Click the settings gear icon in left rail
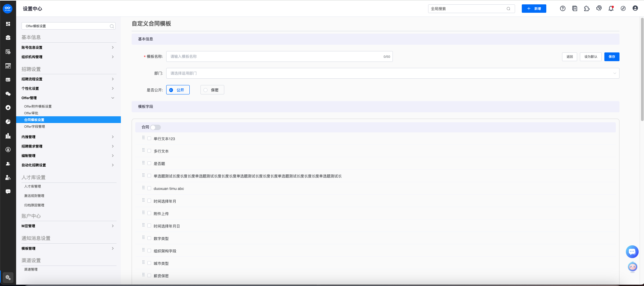 tap(8, 277)
